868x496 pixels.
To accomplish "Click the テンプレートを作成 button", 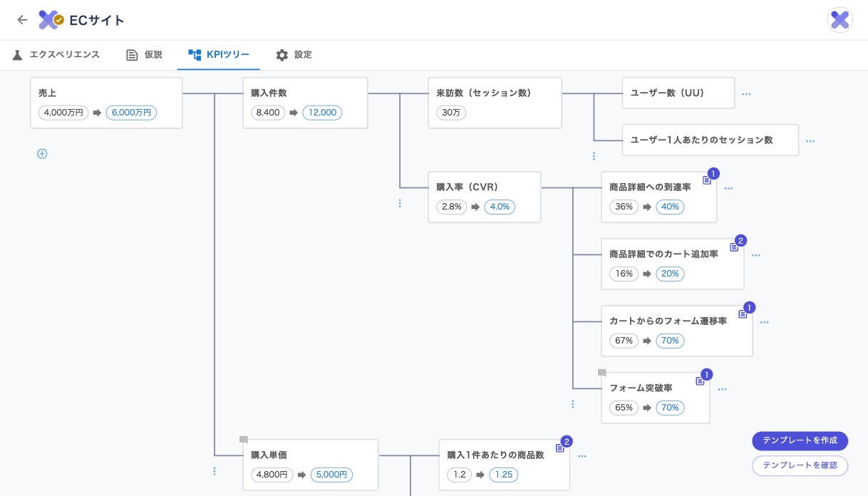I will click(800, 440).
